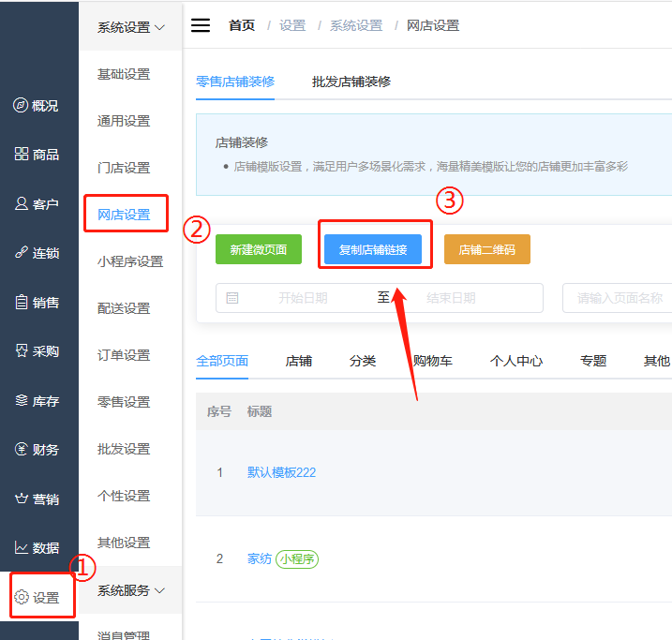Open the 设置 settings section

point(36,598)
